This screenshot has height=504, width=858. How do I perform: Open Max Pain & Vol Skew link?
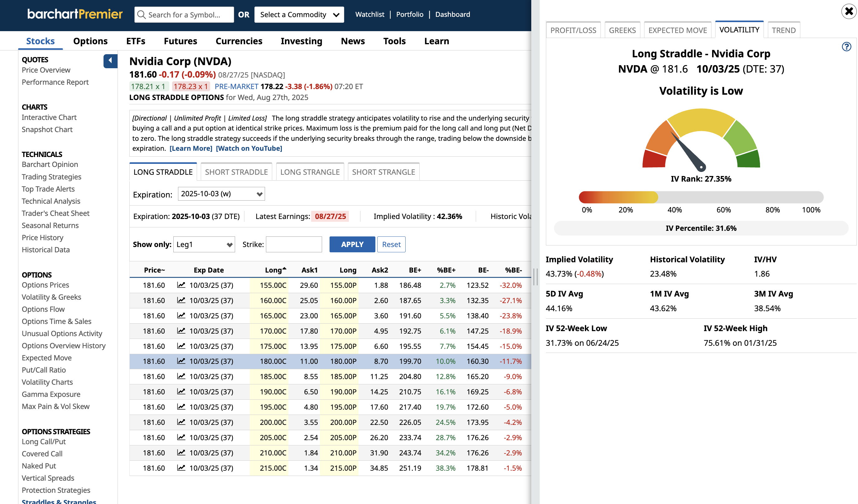click(55, 407)
